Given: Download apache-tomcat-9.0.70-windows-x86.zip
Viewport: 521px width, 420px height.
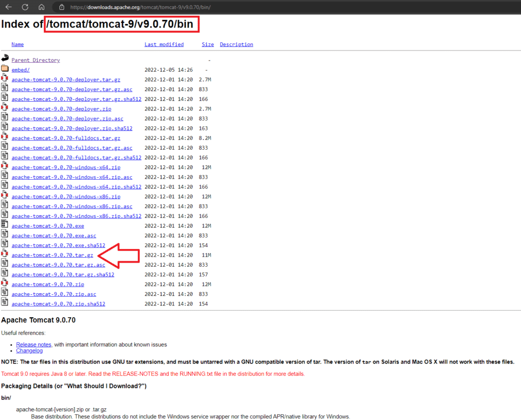Looking at the screenshot, I should pyautogui.click(x=66, y=197).
